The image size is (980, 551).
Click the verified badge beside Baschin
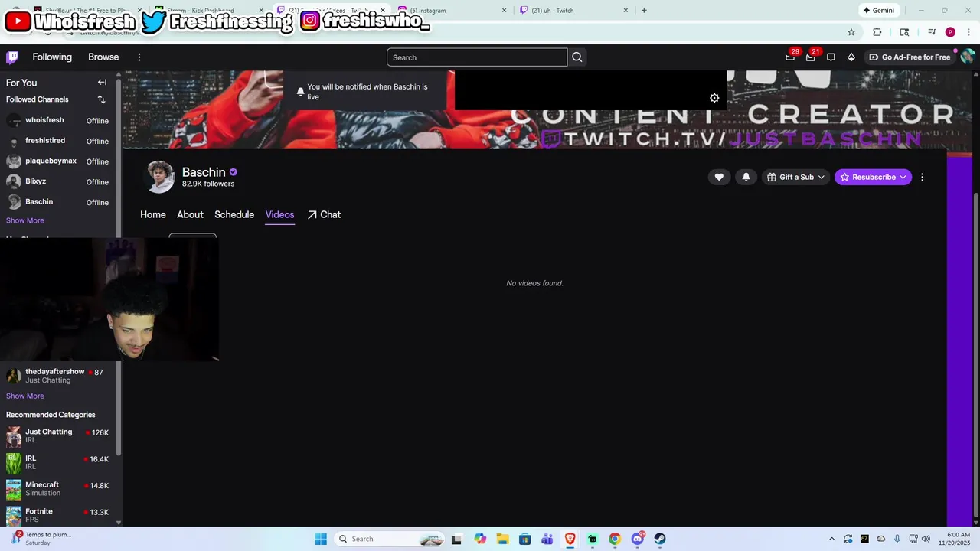[234, 172]
